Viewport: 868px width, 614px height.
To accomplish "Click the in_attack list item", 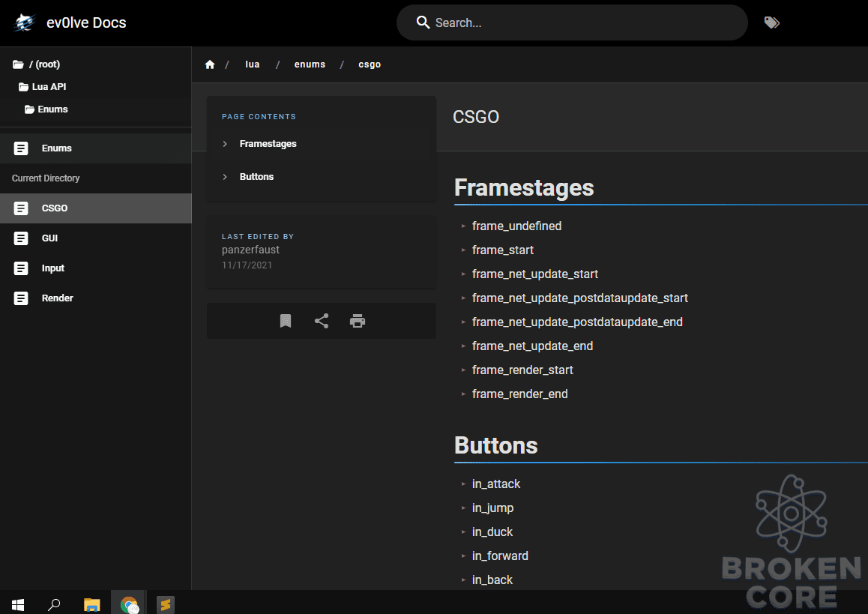I will point(496,484).
